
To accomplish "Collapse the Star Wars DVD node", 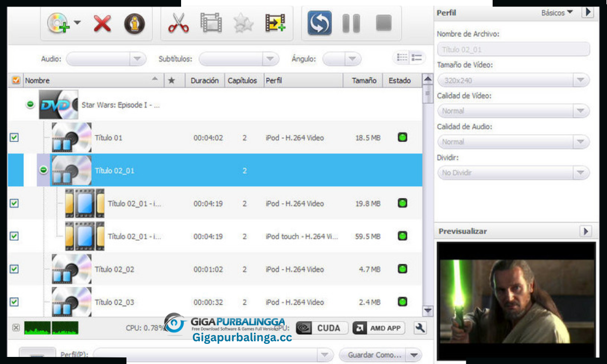I will pos(30,105).
